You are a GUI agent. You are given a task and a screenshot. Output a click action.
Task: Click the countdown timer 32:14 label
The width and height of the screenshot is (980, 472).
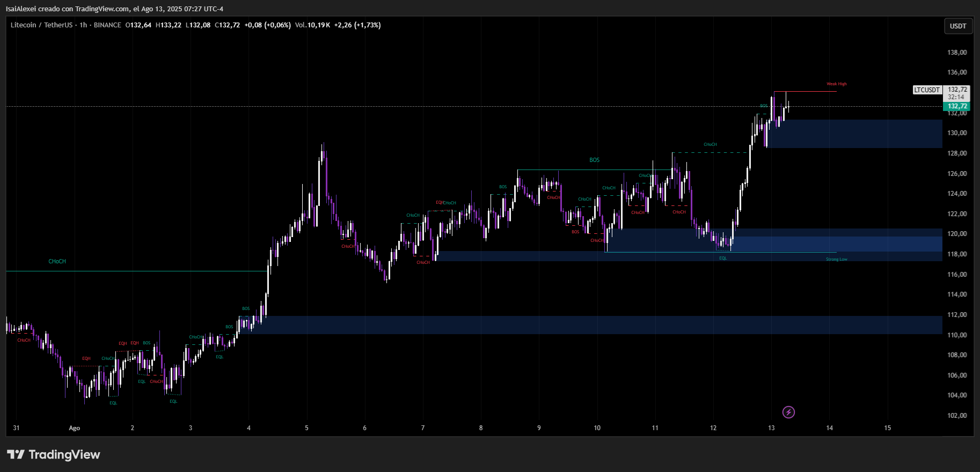(x=956, y=97)
